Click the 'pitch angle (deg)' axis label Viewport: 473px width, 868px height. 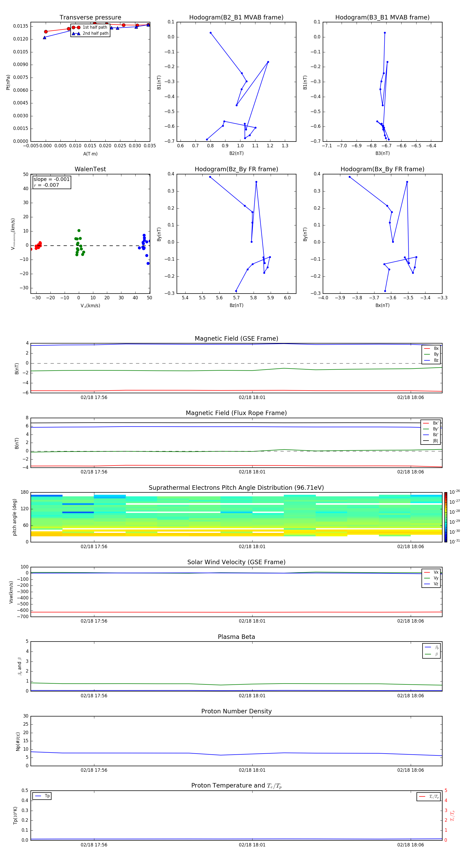(14, 517)
